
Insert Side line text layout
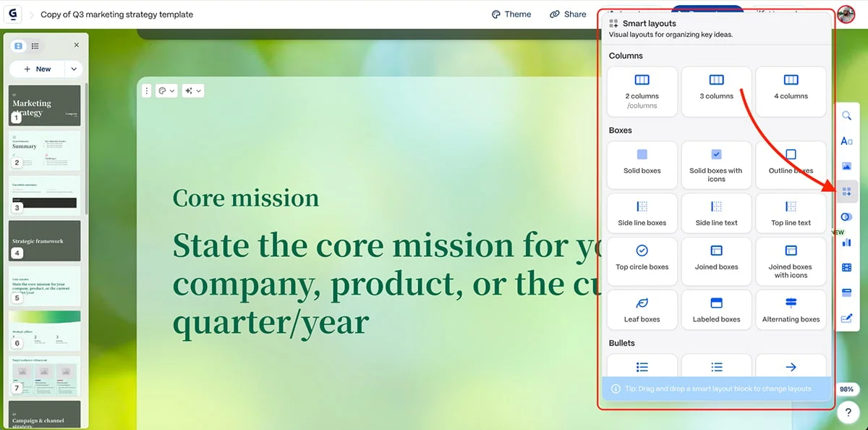(x=717, y=214)
